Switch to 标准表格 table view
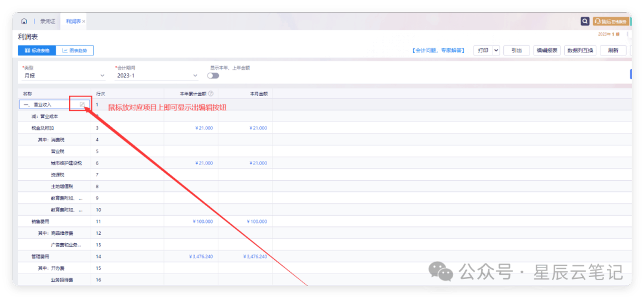 pyautogui.click(x=37, y=51)
